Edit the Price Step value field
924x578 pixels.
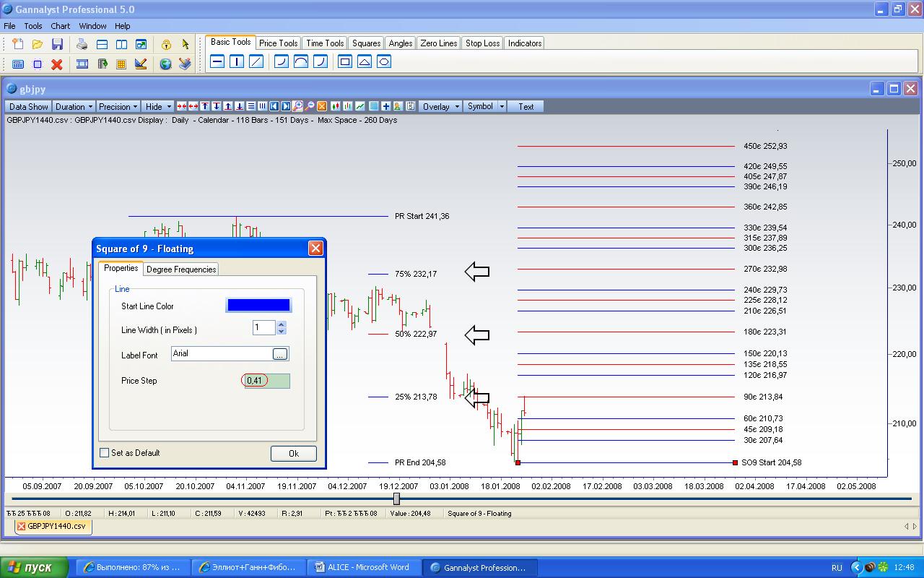coord(267,381)
